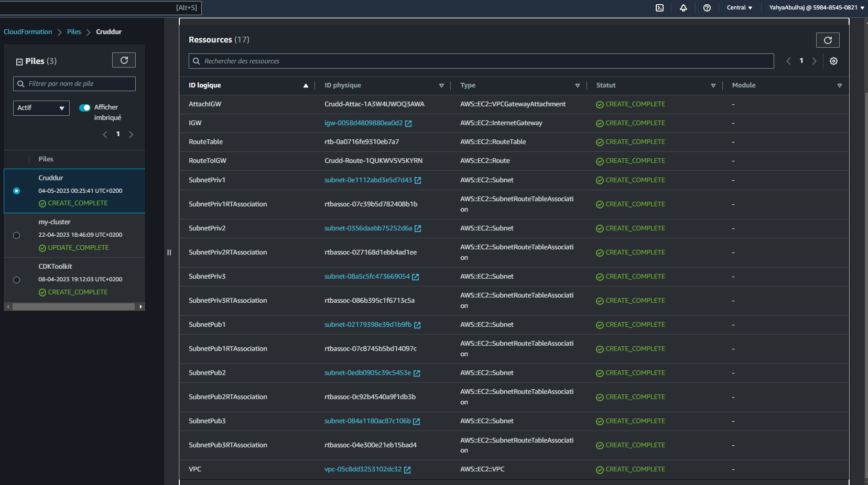Open external link icon for subnet-0356daabb75252d6a
Viewport: 868px width, 485px height.
(x=418, y=229)
